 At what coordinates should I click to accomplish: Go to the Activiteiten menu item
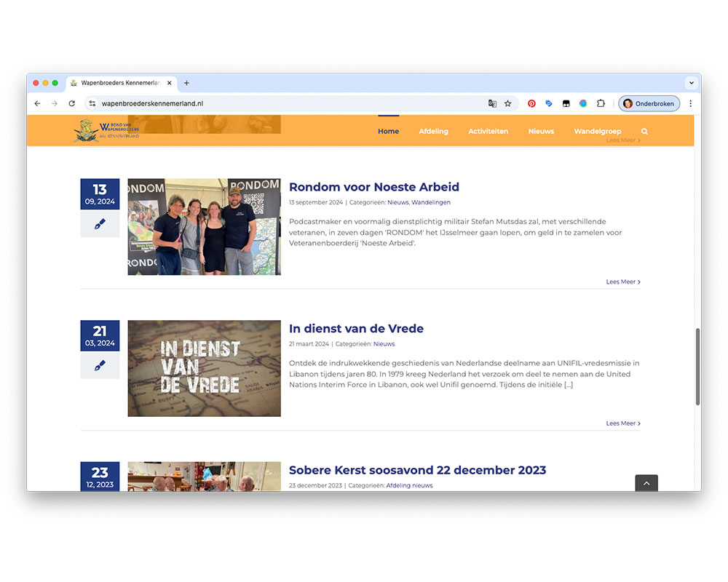tap(488, 132)
